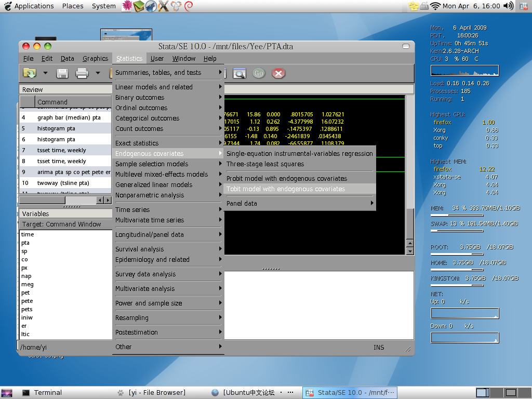Image resolution: width=532 pixels, height=399 pixels.
Task: Open the Help menu
Action: click(x=210, y=58)
